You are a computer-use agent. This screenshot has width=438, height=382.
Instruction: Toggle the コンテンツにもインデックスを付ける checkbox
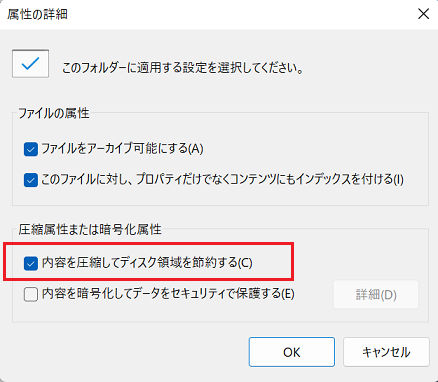31,180
